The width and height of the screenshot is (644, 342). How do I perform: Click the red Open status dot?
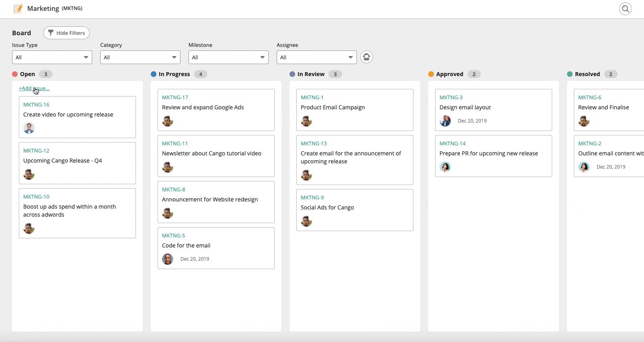pos(15,74)
